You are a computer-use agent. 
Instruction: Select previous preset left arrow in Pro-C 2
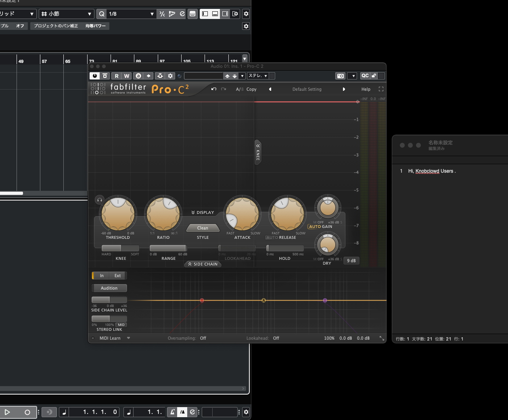[x=270, y=89]
